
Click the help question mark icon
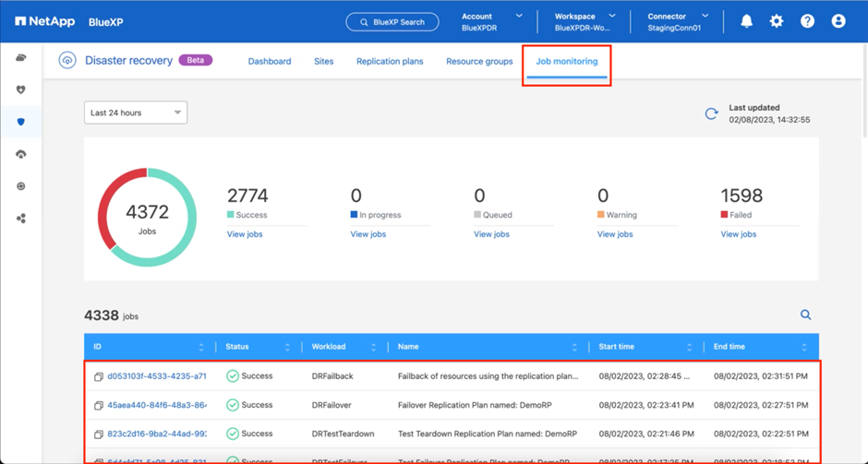click(807, 21)
